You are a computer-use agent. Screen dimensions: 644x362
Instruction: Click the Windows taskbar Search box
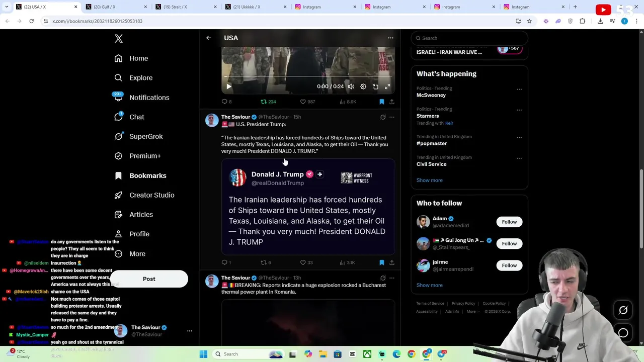pos(248,354)
